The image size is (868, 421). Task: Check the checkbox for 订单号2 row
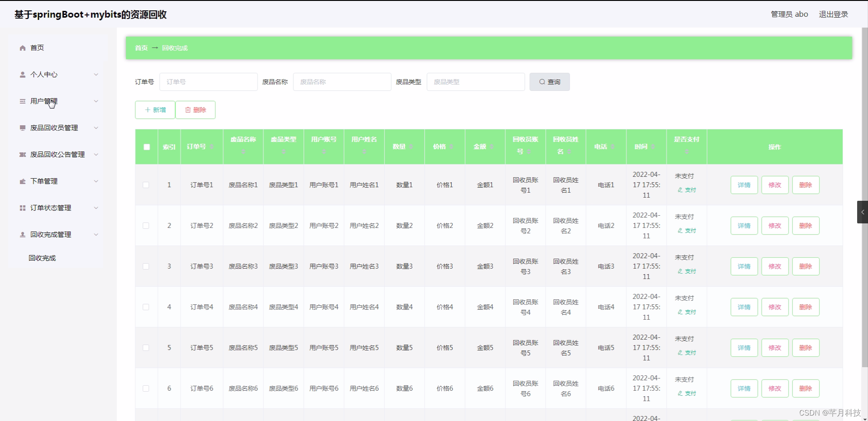pos(146,225)
